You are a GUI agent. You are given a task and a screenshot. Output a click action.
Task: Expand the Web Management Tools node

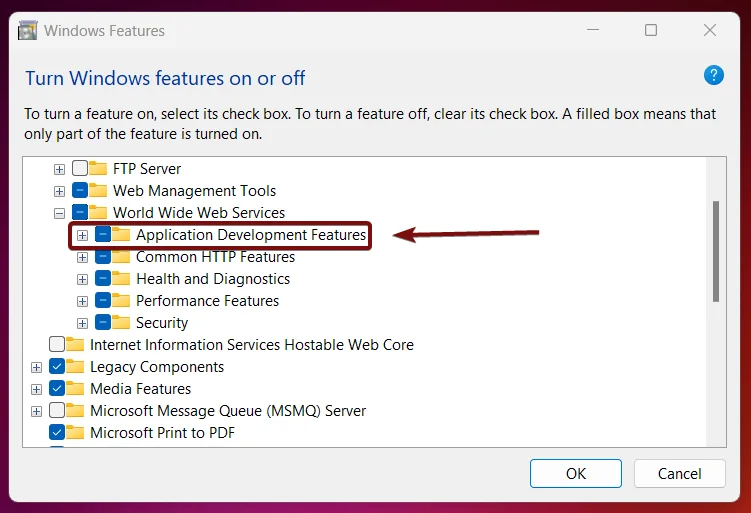coord(59,192)
